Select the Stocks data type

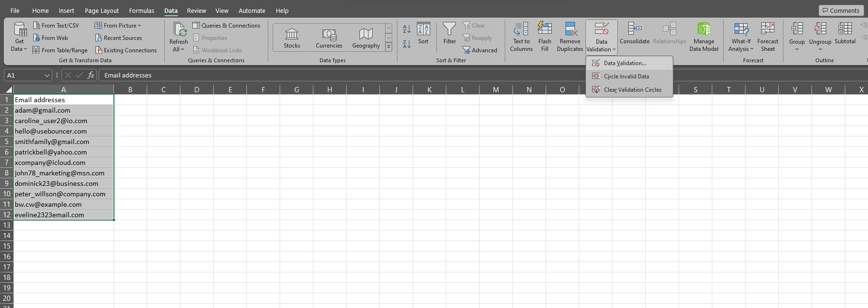[x=292, y=38]
